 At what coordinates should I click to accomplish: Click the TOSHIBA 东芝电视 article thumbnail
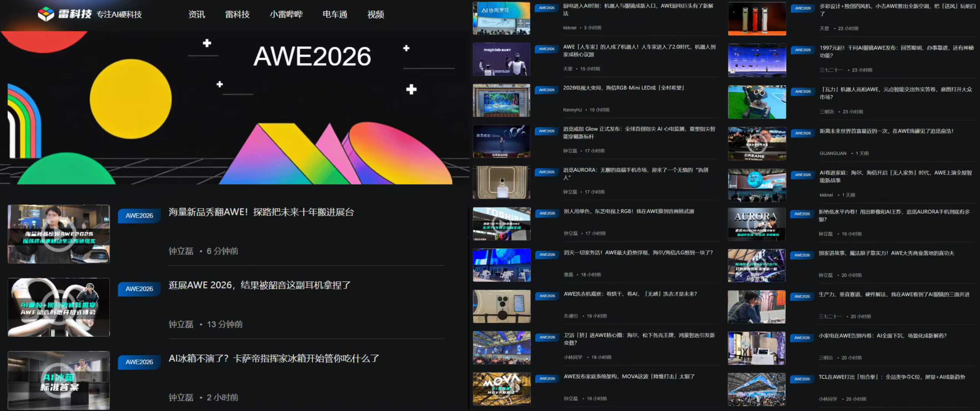(501, 224)
